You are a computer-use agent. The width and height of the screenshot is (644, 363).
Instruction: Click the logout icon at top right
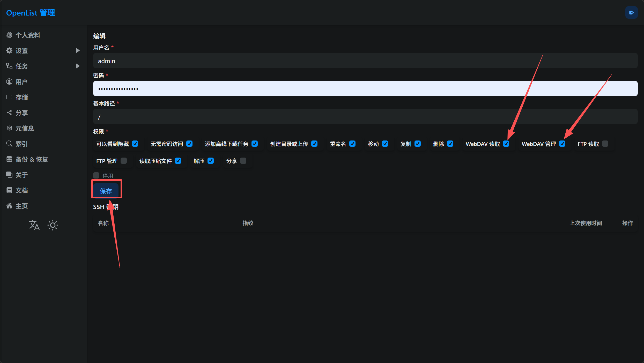point(631,13)
